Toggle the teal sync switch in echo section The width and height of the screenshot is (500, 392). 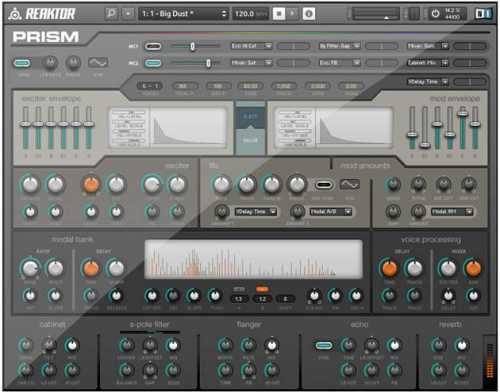click(x=324, y=345)
